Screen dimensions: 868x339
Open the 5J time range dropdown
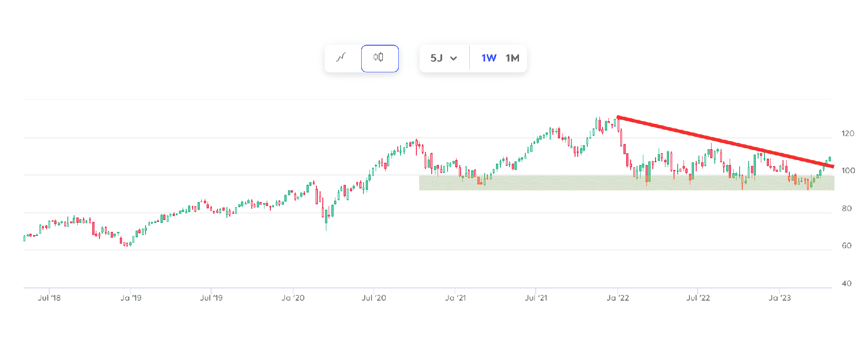[x=444, y=58]
